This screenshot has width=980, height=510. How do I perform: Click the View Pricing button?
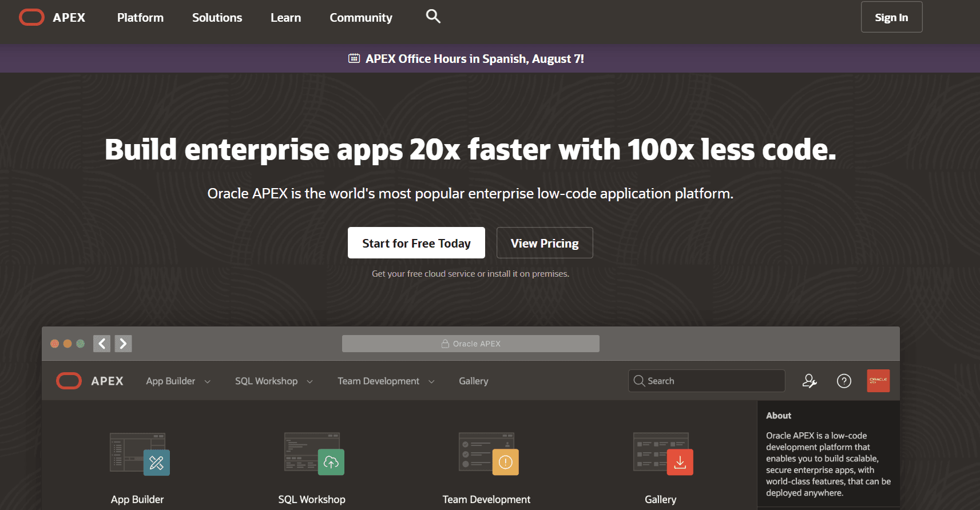tap(545, 243)
